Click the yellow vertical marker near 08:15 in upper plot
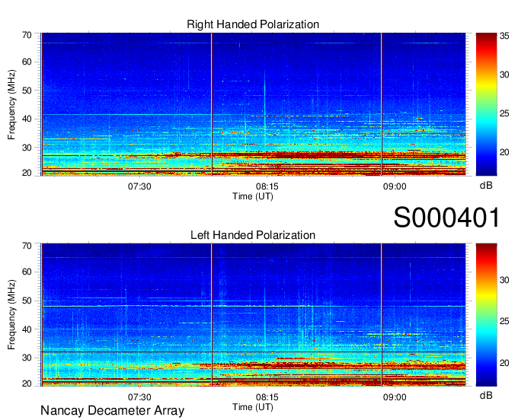The height and width of the screenshot is (420, 518). [212, 104]
